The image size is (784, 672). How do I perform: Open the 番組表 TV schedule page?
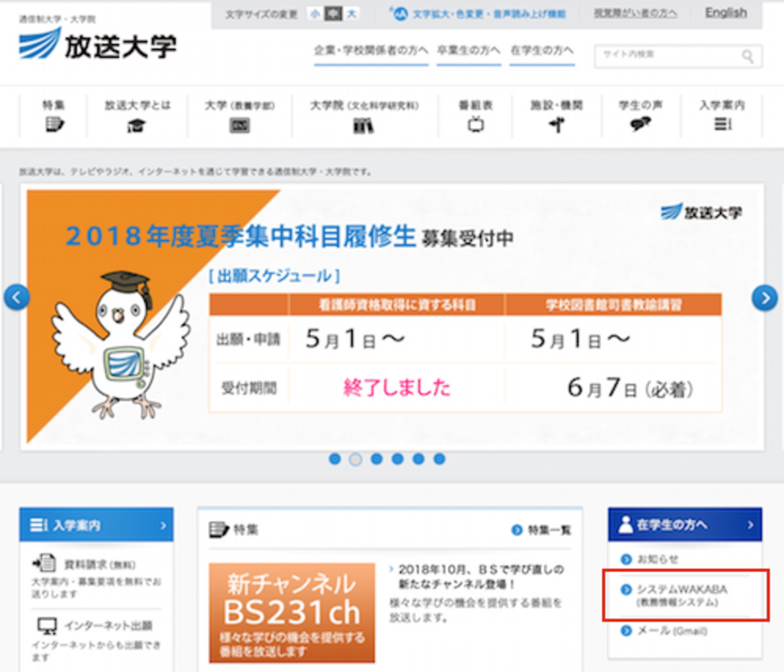click(x=476, y=116)
